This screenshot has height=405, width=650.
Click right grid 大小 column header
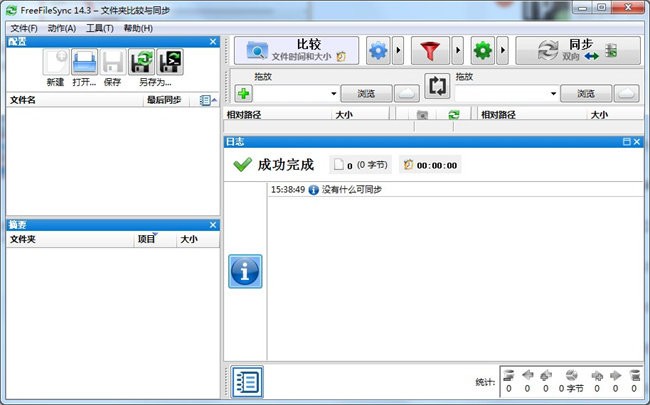616,114
